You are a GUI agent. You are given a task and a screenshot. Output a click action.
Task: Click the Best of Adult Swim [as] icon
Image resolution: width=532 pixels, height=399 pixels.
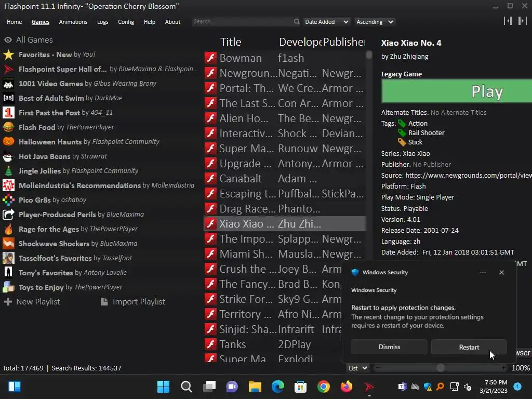pyautogui.click(x=8, y=98)
